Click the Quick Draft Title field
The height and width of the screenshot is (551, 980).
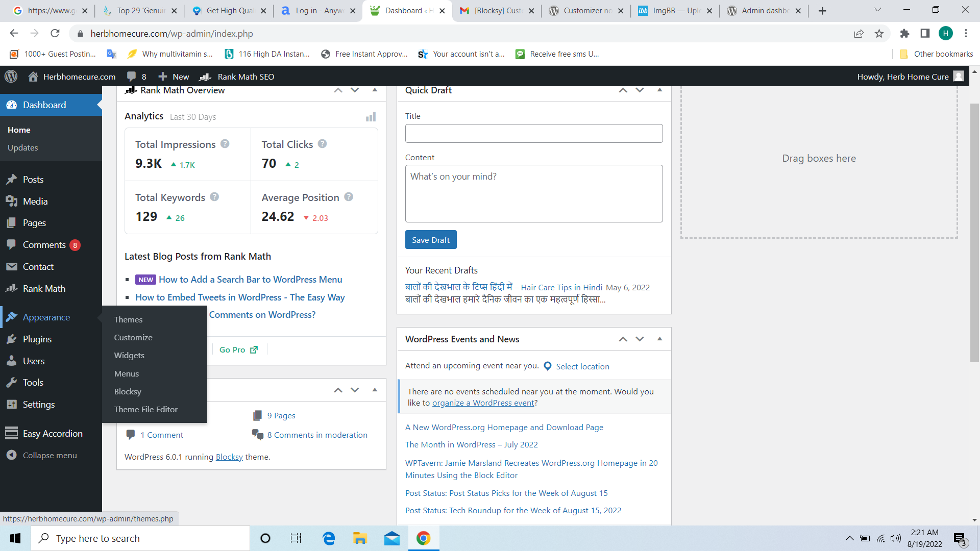coord(533,134)
